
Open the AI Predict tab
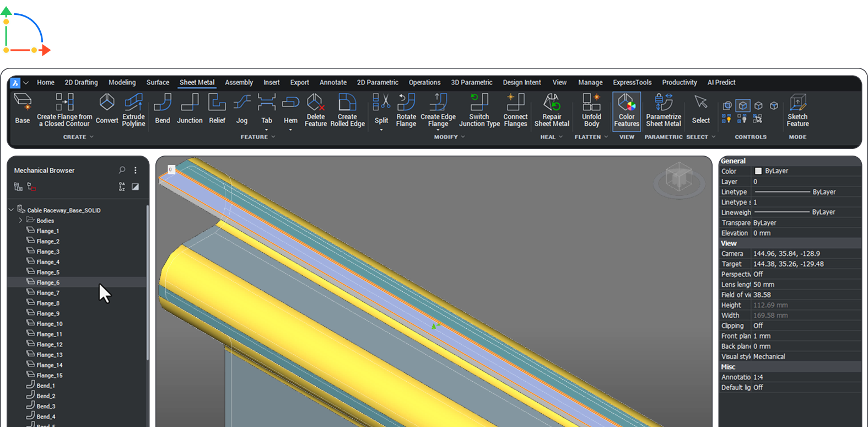click(721, 83)
